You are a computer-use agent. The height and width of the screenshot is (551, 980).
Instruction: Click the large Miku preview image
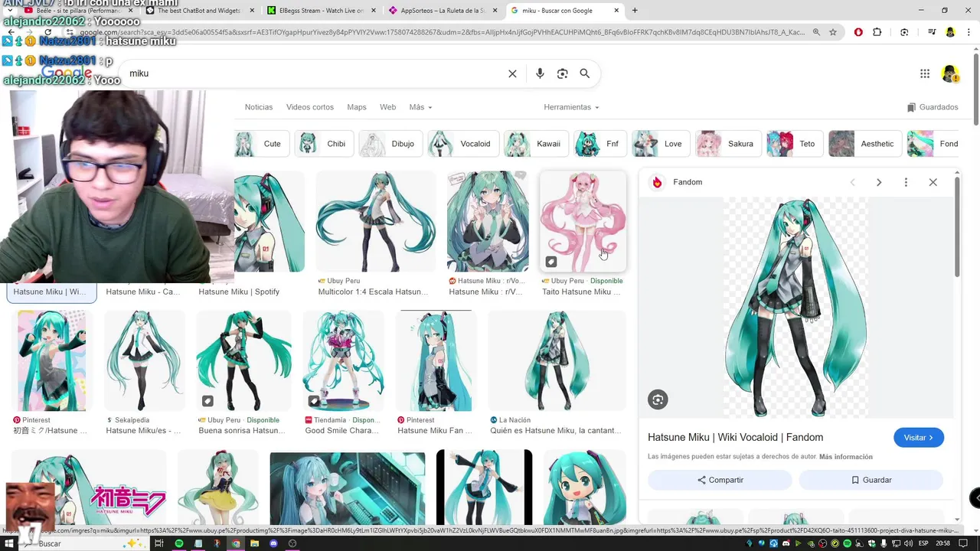[x=796, y=308]
